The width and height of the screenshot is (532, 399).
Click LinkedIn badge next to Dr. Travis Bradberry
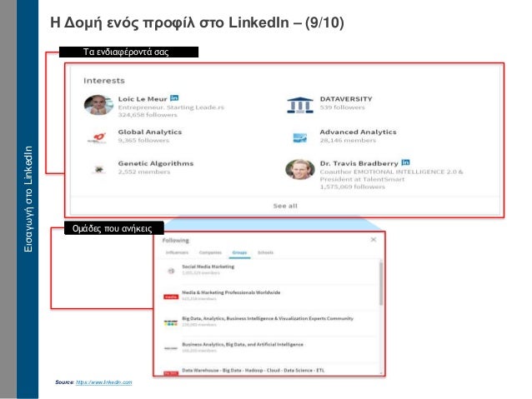point(405,162)
